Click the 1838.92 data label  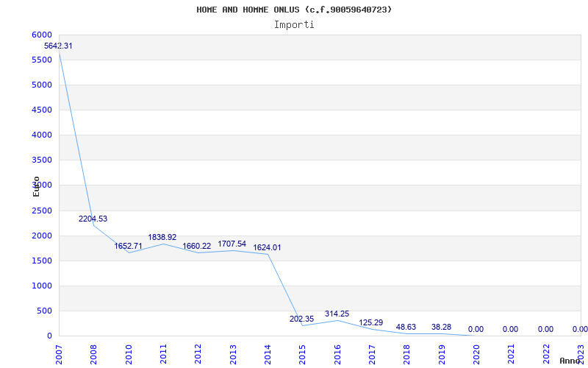[162, 237]
